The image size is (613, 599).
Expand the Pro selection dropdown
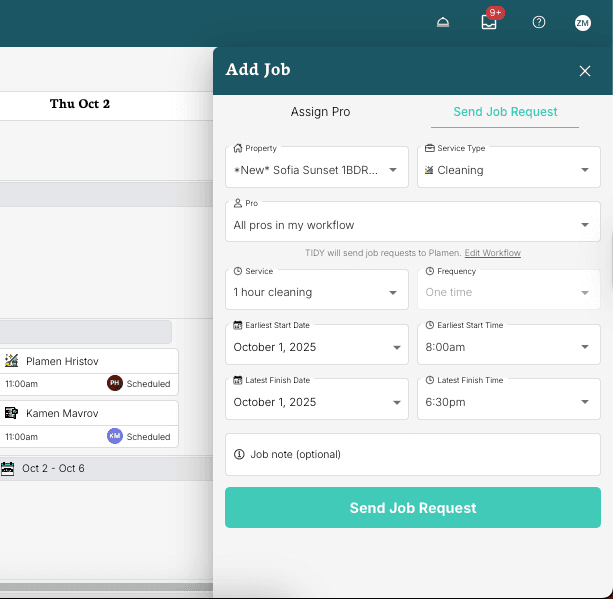tap(412, 225)
